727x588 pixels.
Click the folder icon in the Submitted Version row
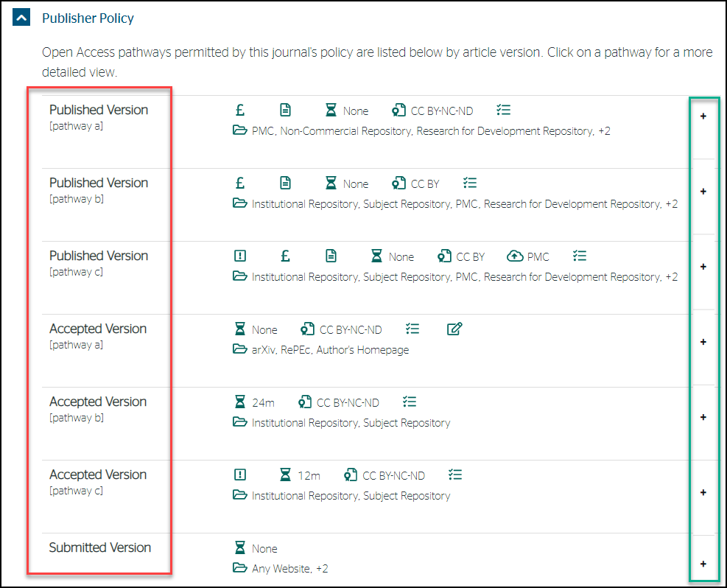point(240,568)
